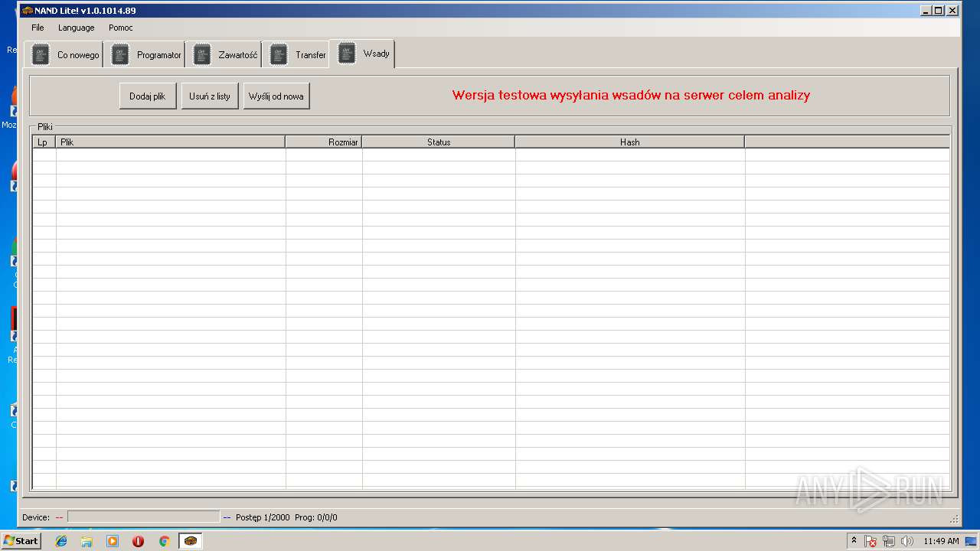
Task: Click the Postęp 1/2000 status text
Action: pos(263,517)
